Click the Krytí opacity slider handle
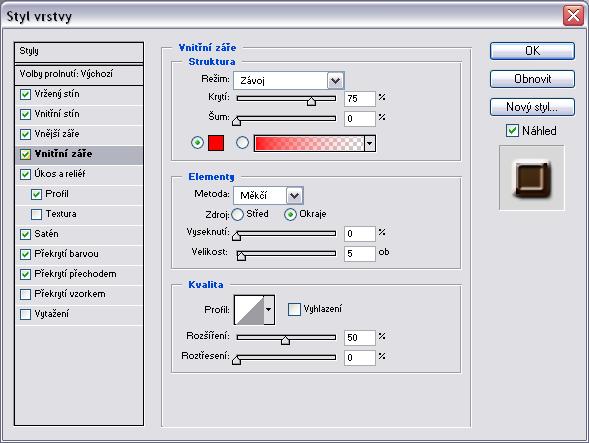 [x=311, y=101]
